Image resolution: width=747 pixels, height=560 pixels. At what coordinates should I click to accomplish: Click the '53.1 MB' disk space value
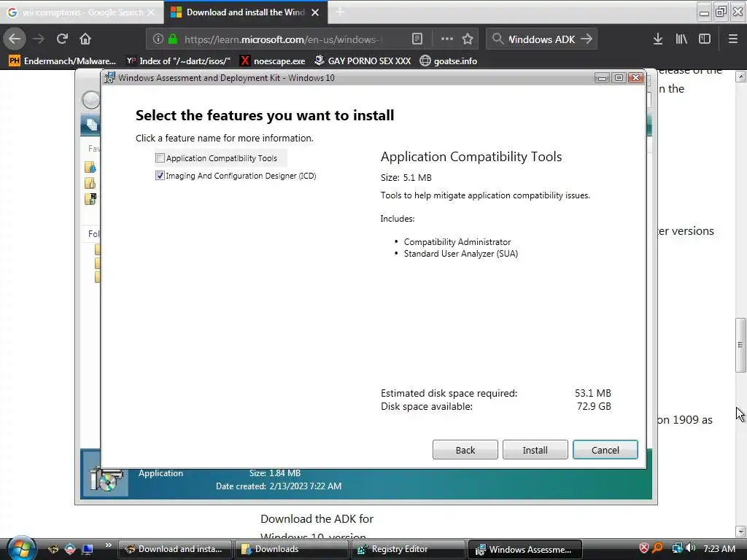click(x=592, y=393)
